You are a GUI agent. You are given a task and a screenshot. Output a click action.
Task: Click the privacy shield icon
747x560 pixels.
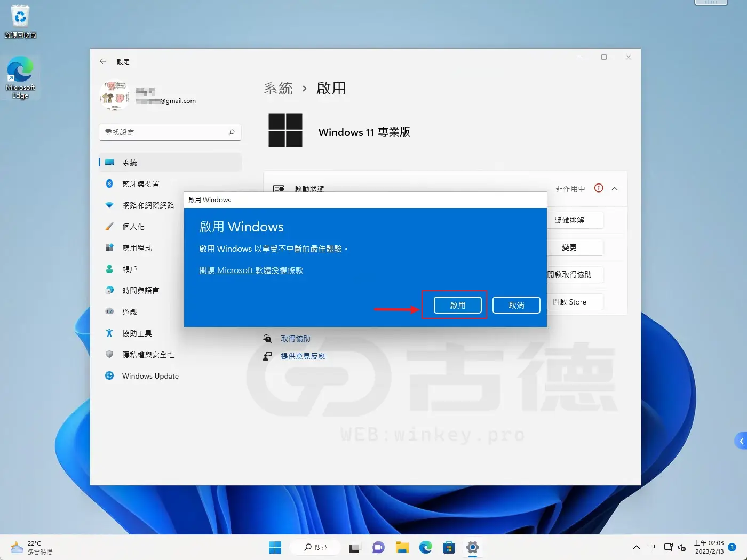point(109,354)
